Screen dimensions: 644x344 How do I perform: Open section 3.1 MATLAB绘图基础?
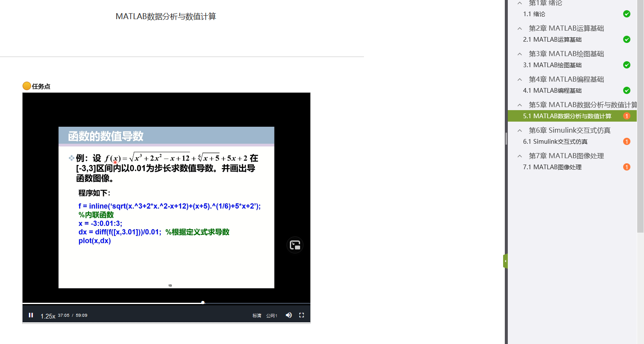point(552,65)
